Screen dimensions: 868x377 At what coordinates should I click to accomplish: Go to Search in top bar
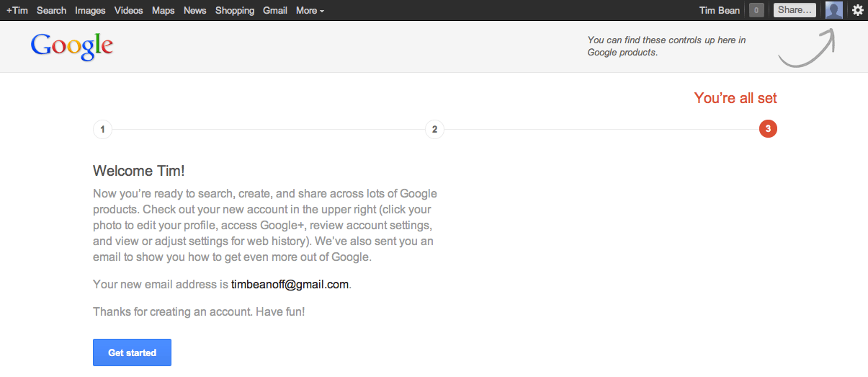(x=51, y=10)
